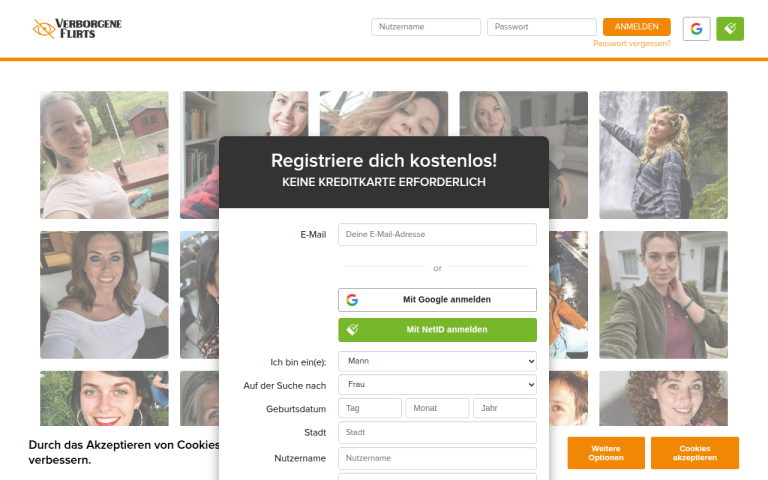
Task: Open the Ich bin ein(e) dropdown
Action: (437, 361)
